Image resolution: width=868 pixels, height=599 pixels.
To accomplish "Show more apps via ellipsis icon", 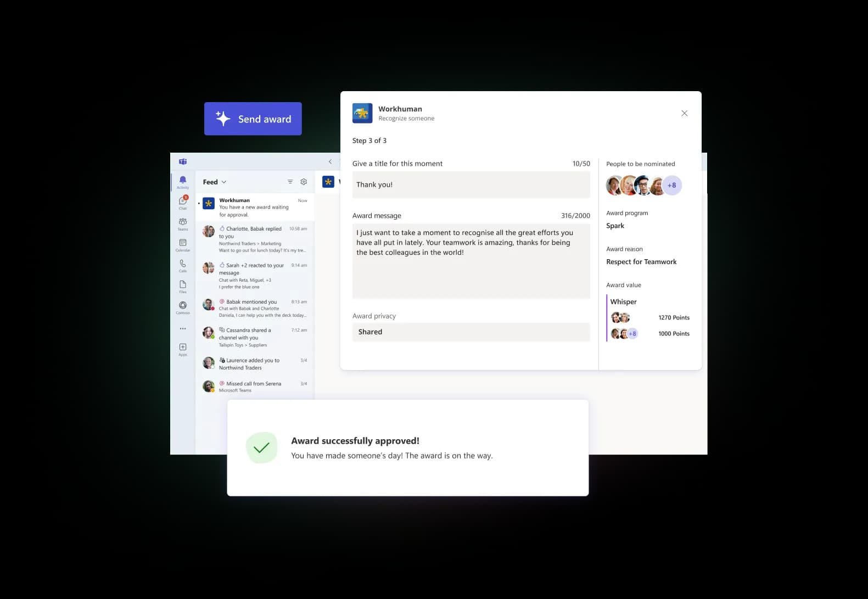I will [183, 328].
